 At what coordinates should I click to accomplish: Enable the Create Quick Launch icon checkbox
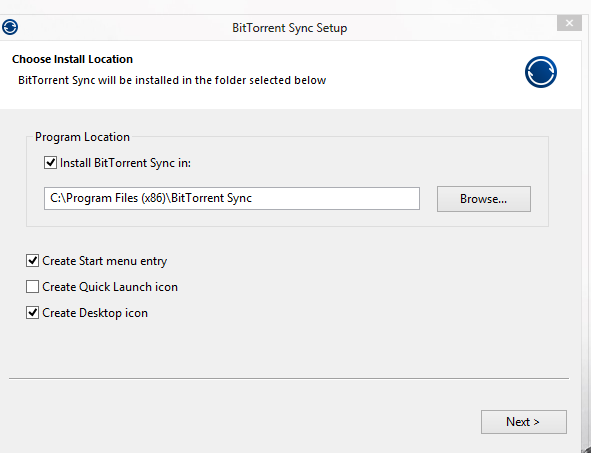pos(32,286)
